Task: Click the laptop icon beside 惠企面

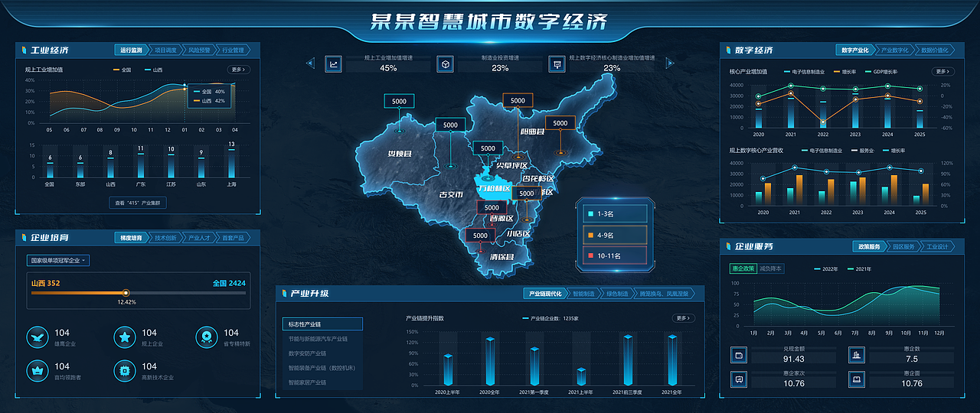Action: pyautogui.click(x=857, y=379)
